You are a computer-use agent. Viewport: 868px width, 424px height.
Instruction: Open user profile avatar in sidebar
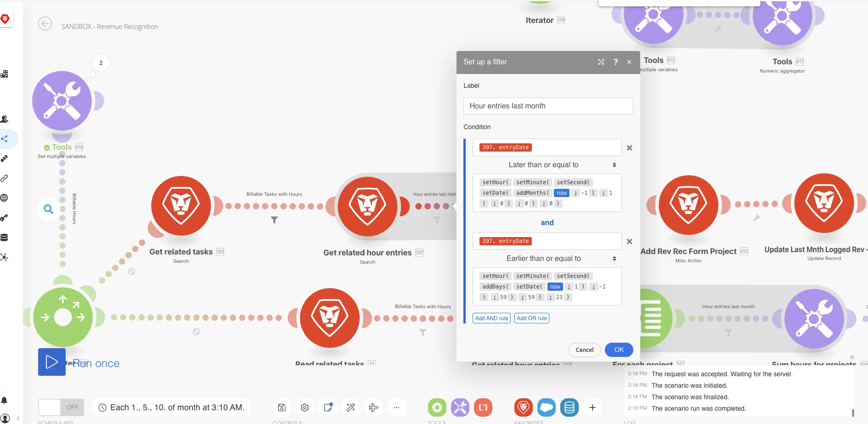(x=5, y=418)
